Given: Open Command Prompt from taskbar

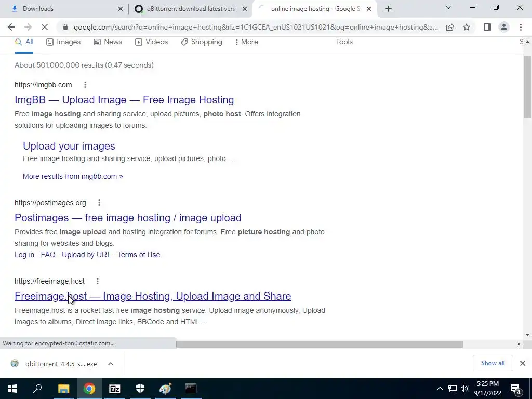Looking at the screenshot, I should 191,389.
